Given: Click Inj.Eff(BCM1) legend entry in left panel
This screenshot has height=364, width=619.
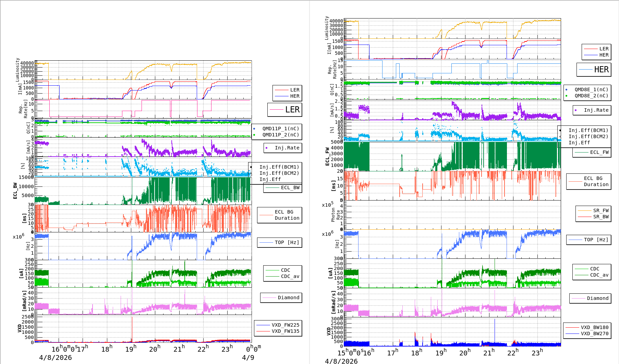Looking at the screenshot, I should click(275, 167).
